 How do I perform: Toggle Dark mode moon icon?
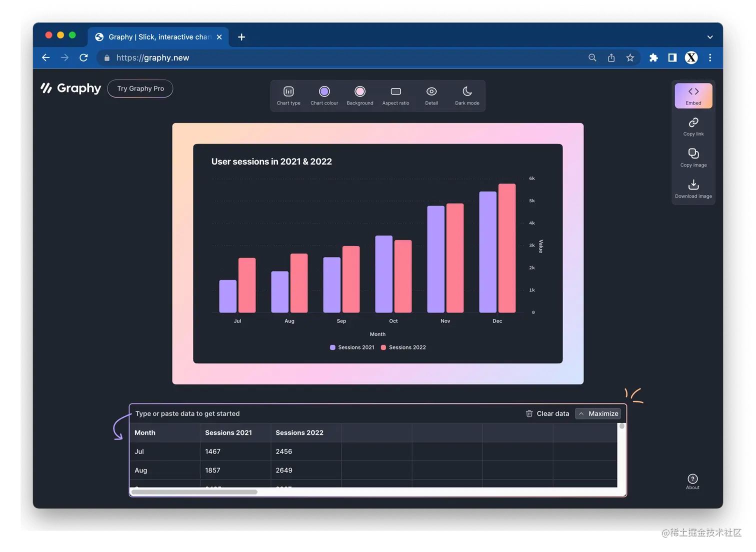467,95
